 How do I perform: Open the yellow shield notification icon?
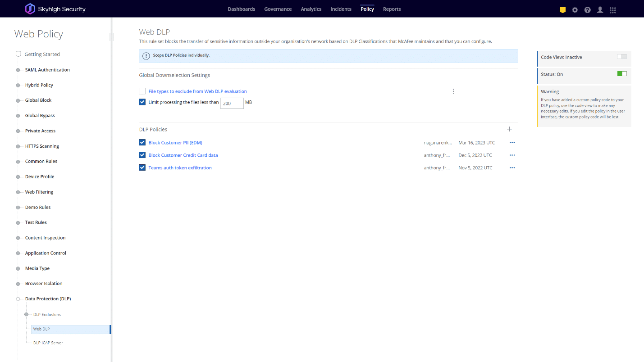[562, 9]
